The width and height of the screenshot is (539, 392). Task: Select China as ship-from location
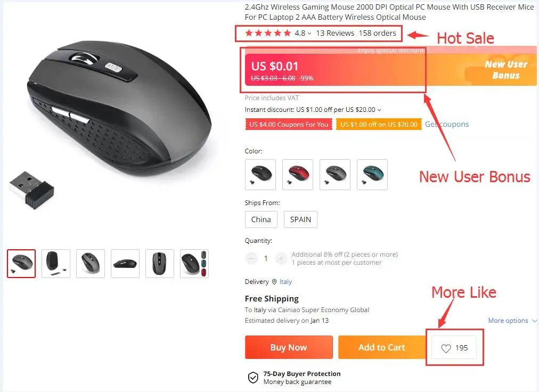pyautogui.click(x=262, y=219)
